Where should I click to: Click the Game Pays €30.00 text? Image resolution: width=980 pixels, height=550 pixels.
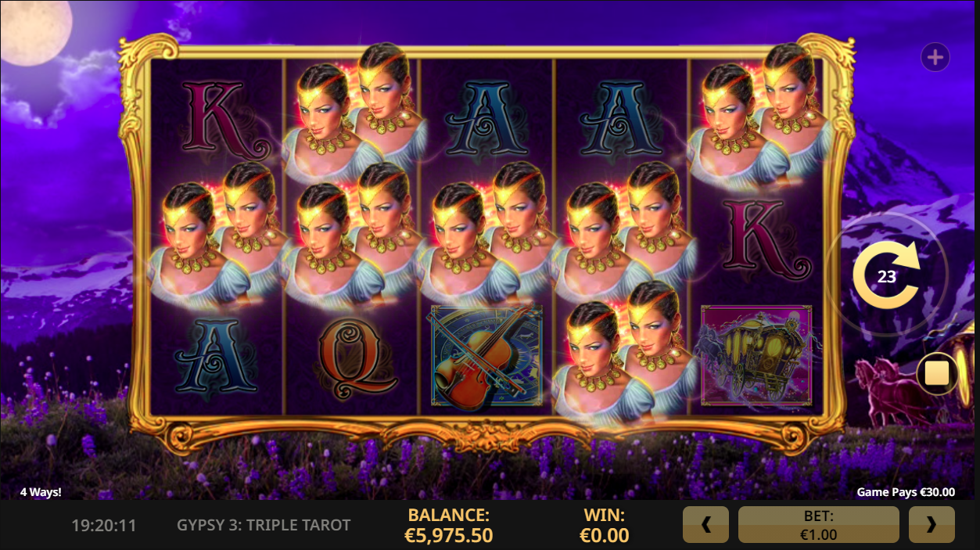pos(906,492)
